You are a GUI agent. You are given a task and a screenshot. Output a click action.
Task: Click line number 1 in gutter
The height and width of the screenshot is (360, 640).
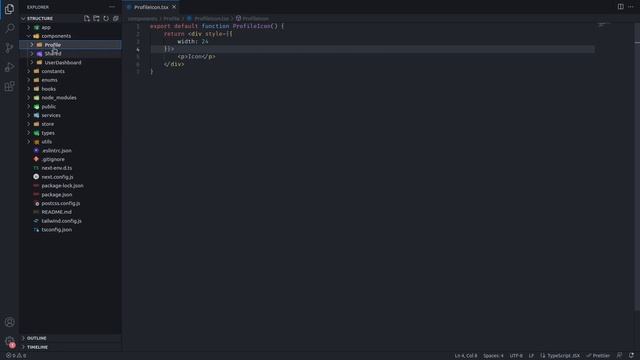pos(138,26)
